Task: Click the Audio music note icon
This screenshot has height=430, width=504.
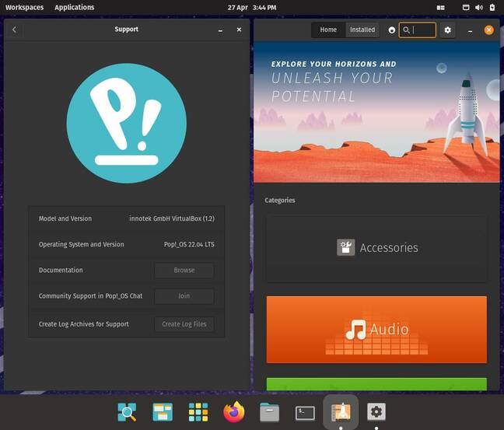Action: [x=355, y=330]
